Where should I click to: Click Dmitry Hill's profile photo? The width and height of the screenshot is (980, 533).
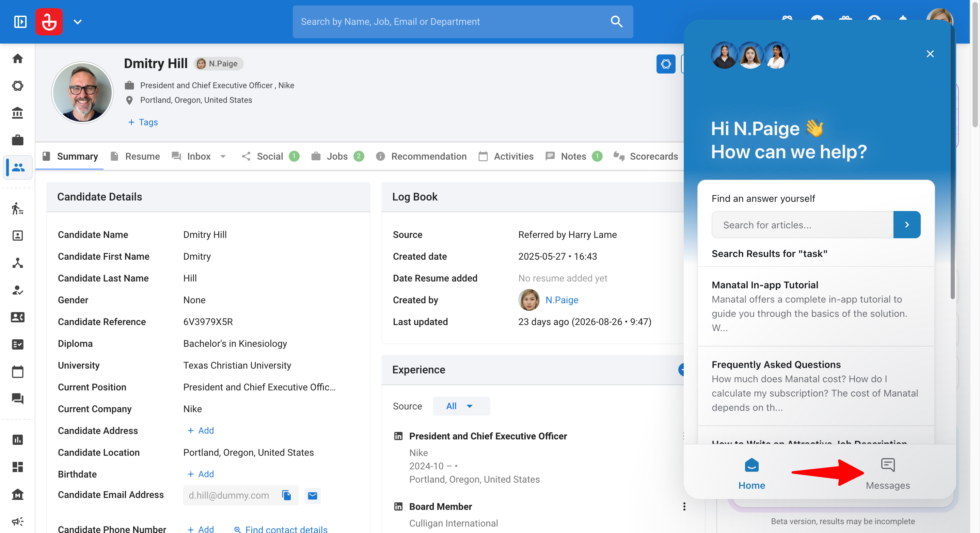coord(82,92)
